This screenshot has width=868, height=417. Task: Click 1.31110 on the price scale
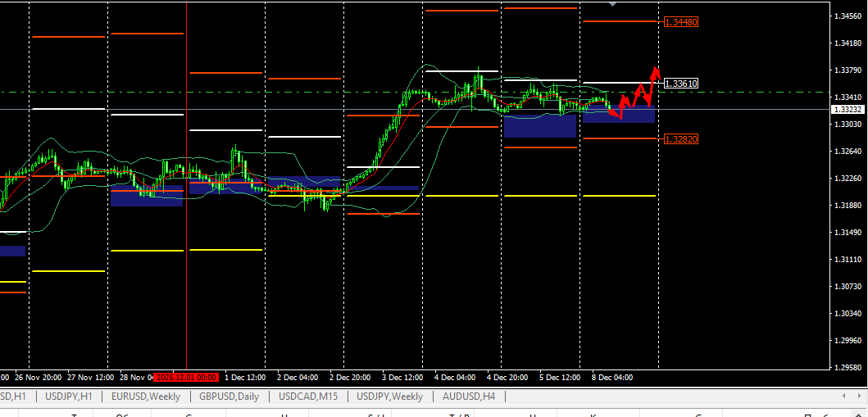848,260
